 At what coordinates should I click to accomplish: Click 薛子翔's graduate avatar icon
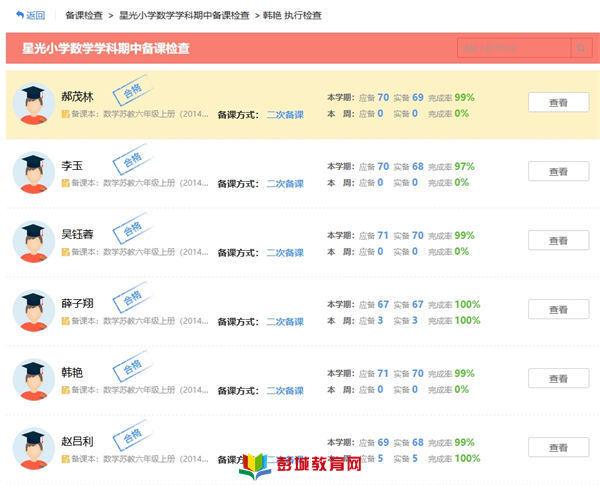[x=34, y=311]
